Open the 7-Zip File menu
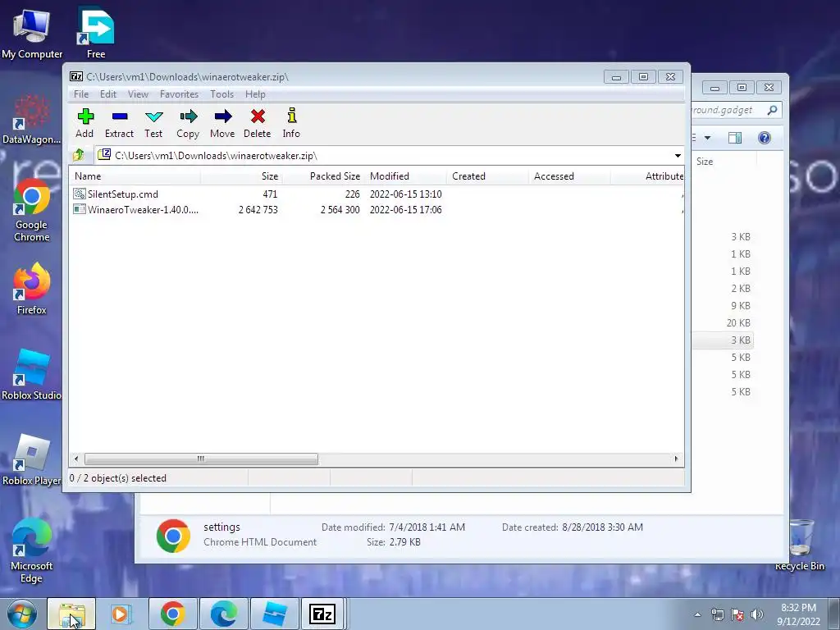 pyautogui.click(x=81, y=94)
